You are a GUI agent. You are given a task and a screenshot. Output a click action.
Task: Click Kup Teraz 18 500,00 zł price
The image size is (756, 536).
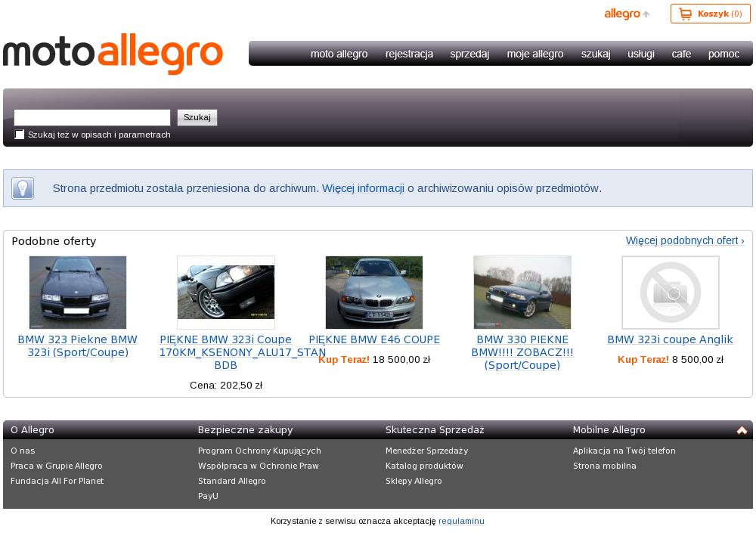374,360
